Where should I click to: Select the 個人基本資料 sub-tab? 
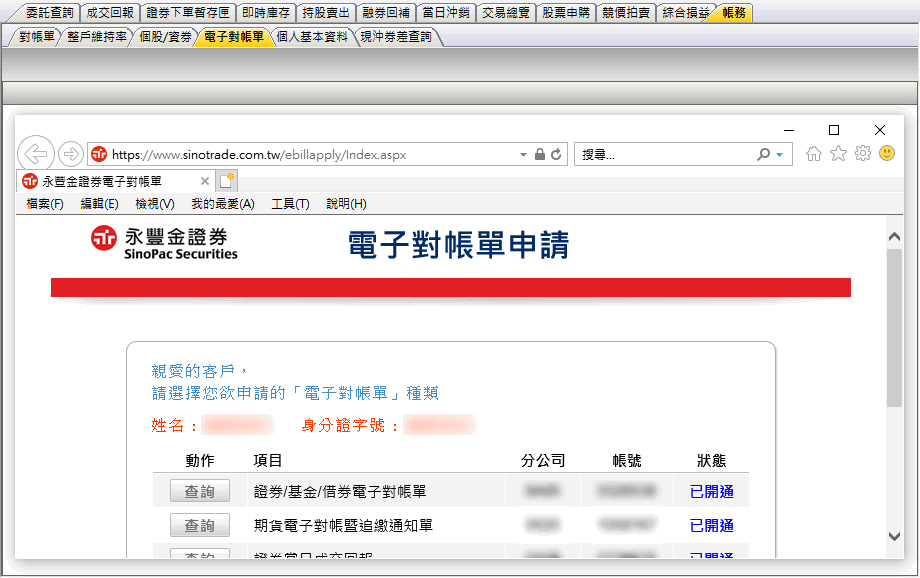[x=312, y=37]
